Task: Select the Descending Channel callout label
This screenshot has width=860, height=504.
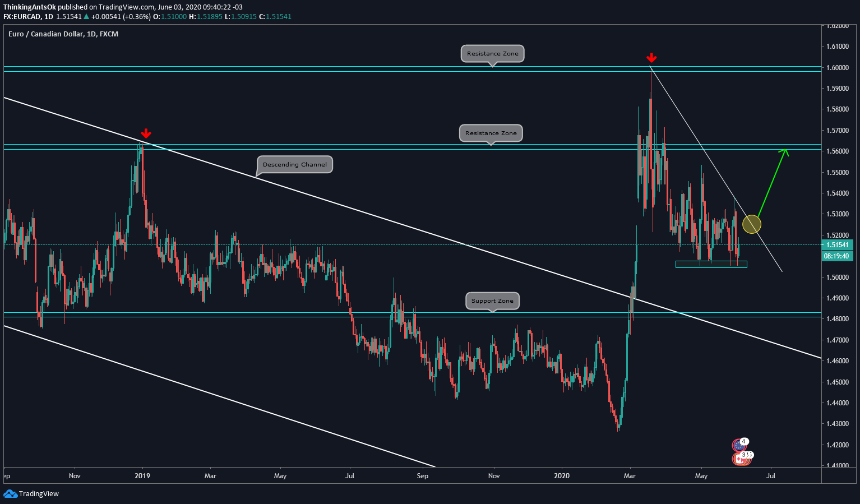Action: (x=295, y=164)
